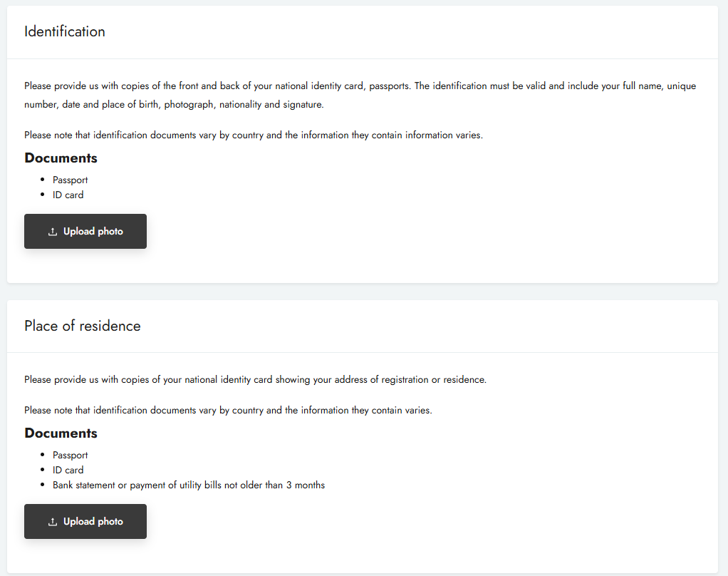Click the Place of residence heading
This screenshot has width=728, height=576.
click(83, 326)
